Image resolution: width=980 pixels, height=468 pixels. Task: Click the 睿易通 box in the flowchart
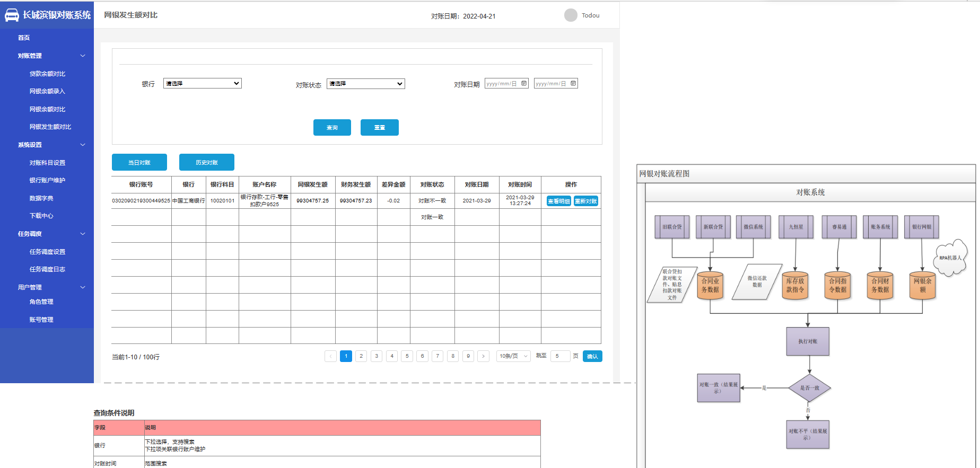839,227
